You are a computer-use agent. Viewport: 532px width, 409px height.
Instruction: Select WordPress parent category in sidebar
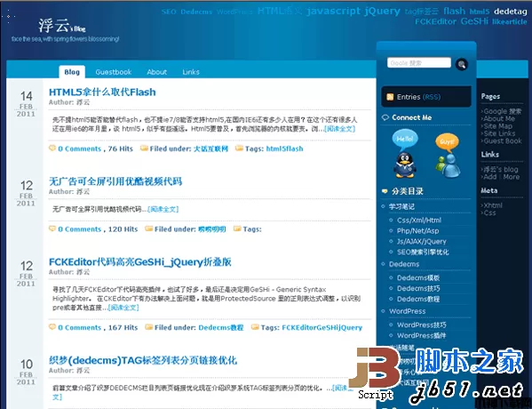point(407,311)
